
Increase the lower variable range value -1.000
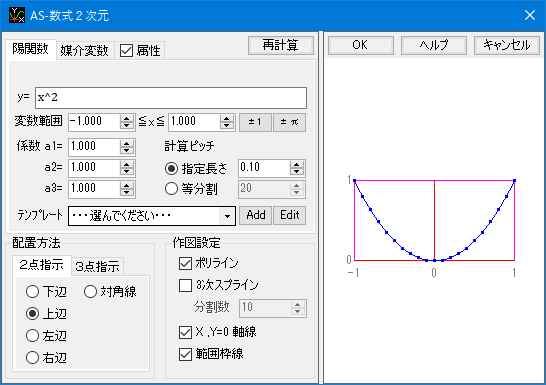point(127,118)
